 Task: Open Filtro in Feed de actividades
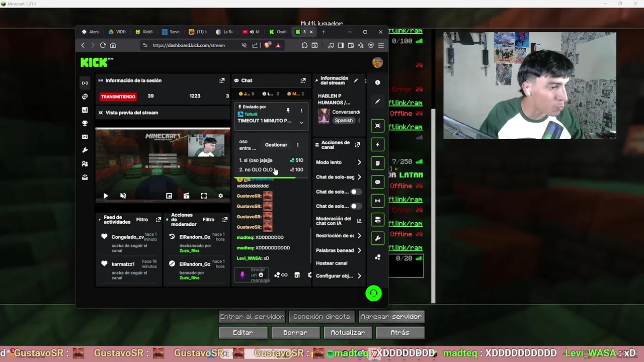point(142,220)
